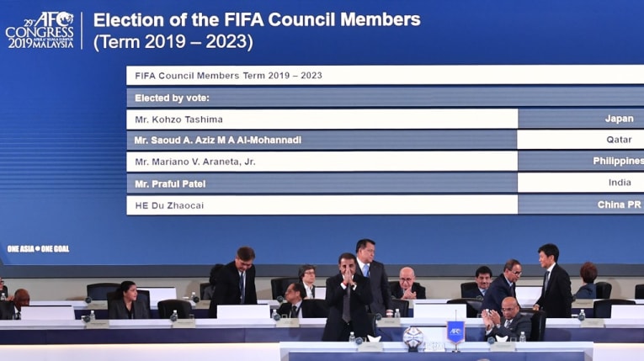
Task: Click the seated man applauding near pennant
Action: pos(507,320)
